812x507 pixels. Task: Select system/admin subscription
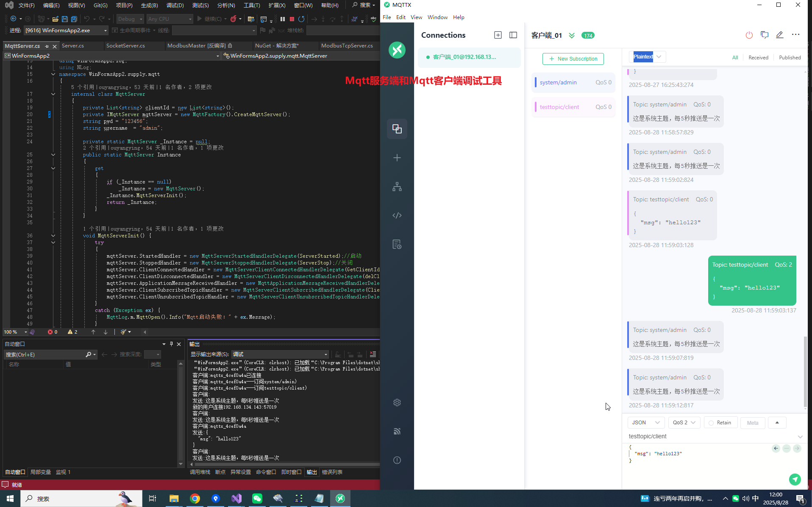click(573, 83)
